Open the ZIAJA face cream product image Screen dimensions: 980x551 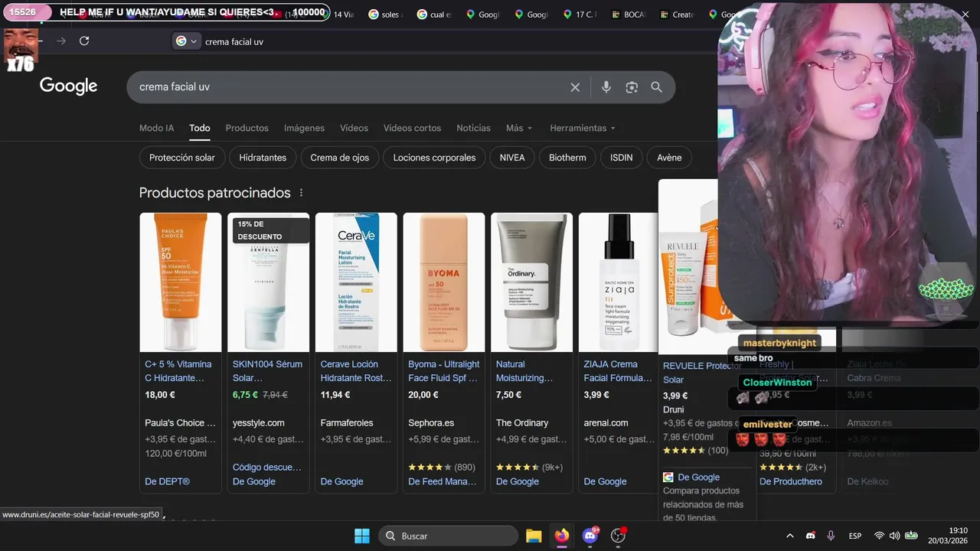(x=619, y=282)
